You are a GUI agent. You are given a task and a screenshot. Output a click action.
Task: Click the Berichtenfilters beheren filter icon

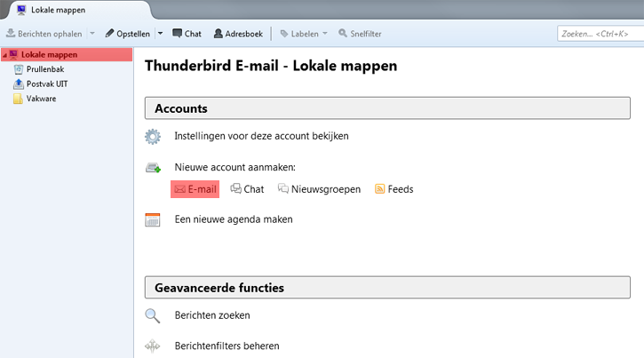click(153, 346)
